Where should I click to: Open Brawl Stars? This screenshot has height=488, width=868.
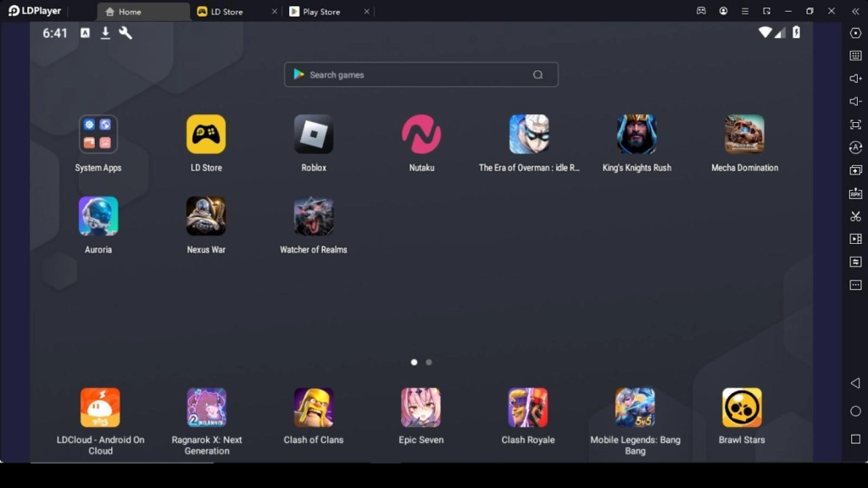click(742, 408)
